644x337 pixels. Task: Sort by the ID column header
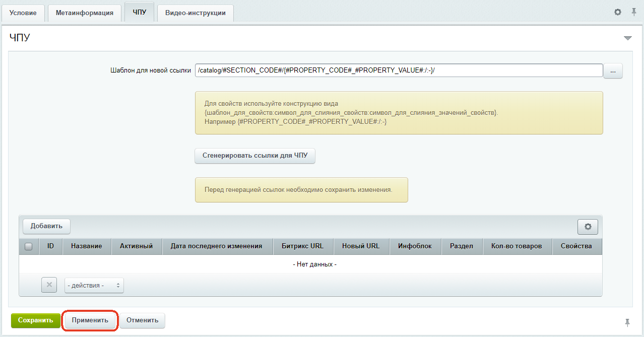coord(50,246)
